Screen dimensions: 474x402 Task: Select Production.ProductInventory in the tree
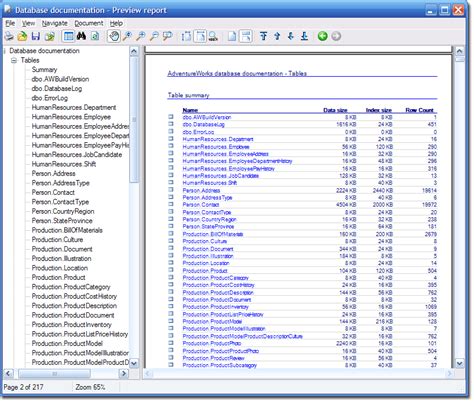point(72,325)
